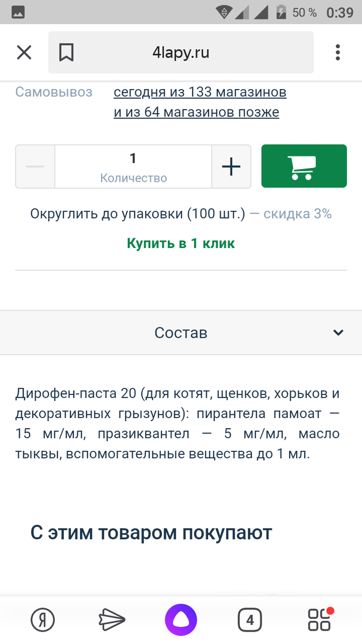Increase quantity with plus button
This screenshot has height=644, width=362.
(x=231, y=167)
